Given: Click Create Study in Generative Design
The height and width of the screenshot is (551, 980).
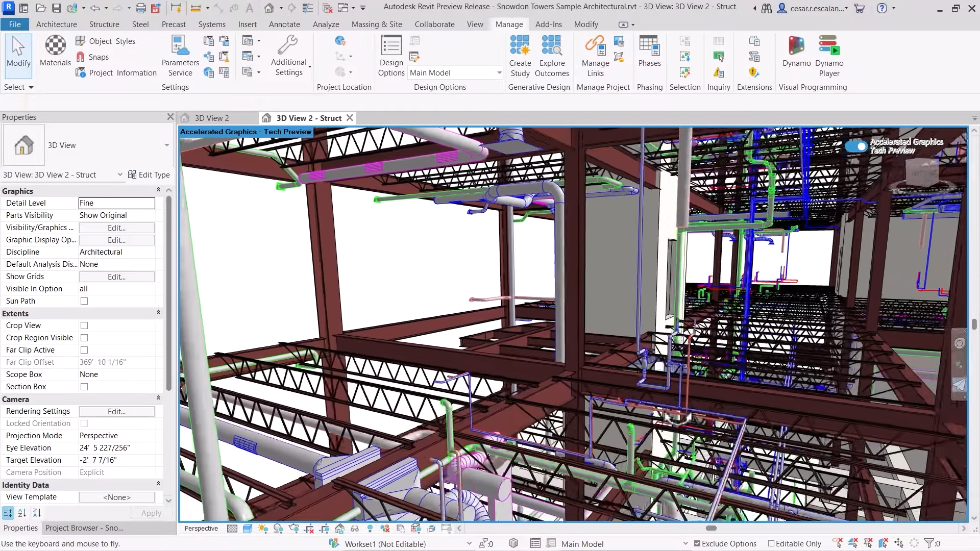Looking at the screenshot, I should point(520,56).
